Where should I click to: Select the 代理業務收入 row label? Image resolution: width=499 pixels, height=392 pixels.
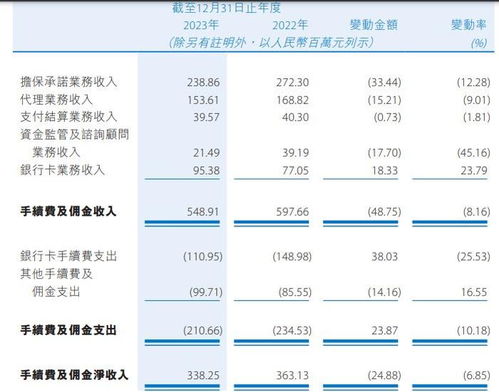pyautogui.click(x=56, y=100)
